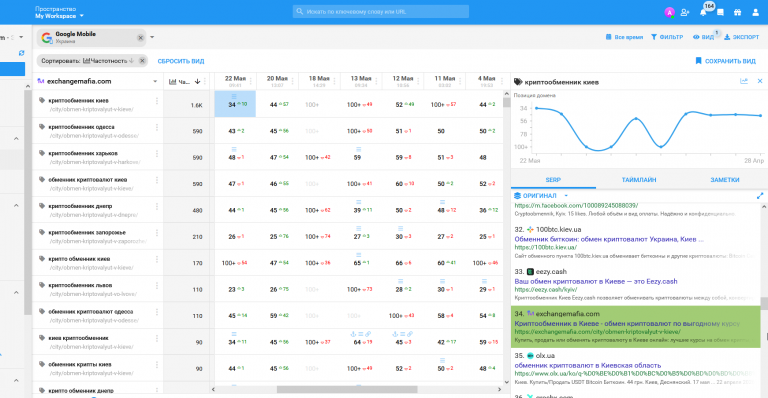Click tag icon of киев криптообменник row
The image size is (768, 398).
[x=42, y=338]
